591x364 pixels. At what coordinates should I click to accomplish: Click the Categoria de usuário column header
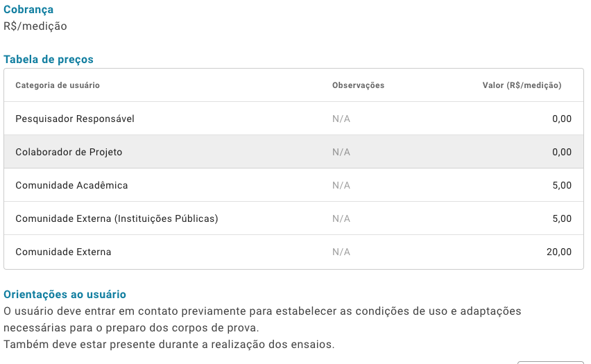click(x=58, y=85)
